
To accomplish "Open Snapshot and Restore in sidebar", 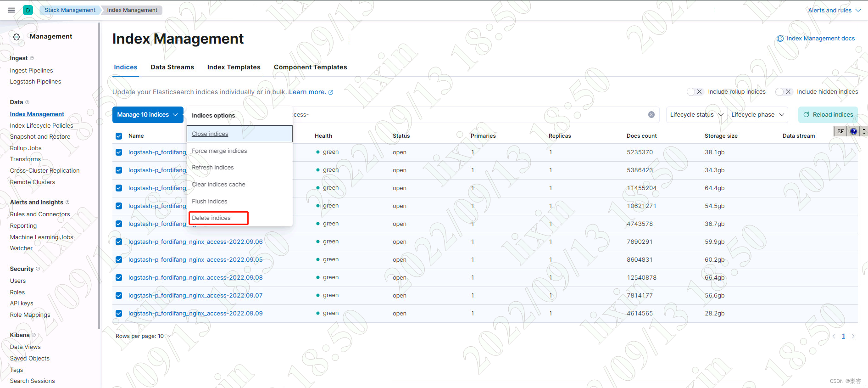I will 40,137.
